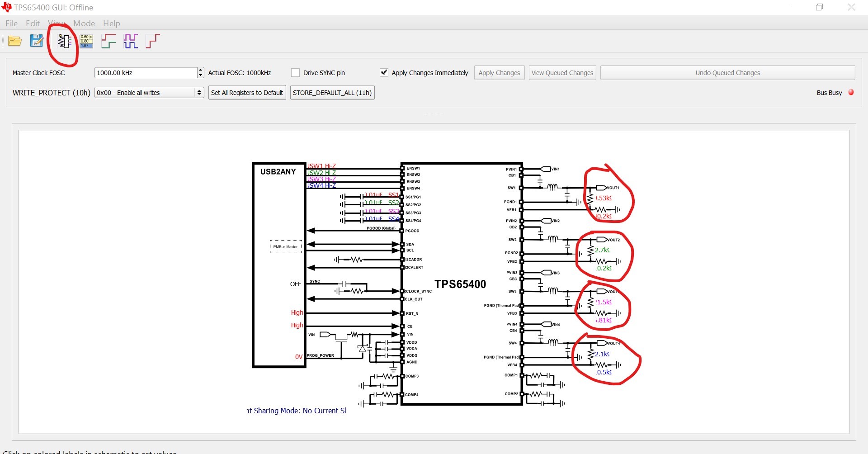This screenshot has height=454, width=868.
Task: Open the Help menu
Action: 111,24
